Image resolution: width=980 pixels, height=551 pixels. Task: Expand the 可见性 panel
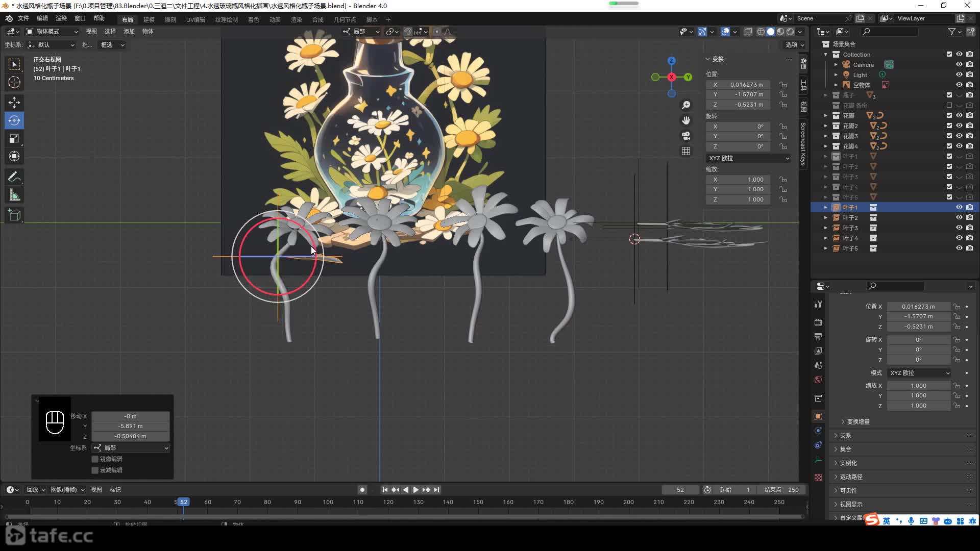pyautogui.click(x=848, y=491)
